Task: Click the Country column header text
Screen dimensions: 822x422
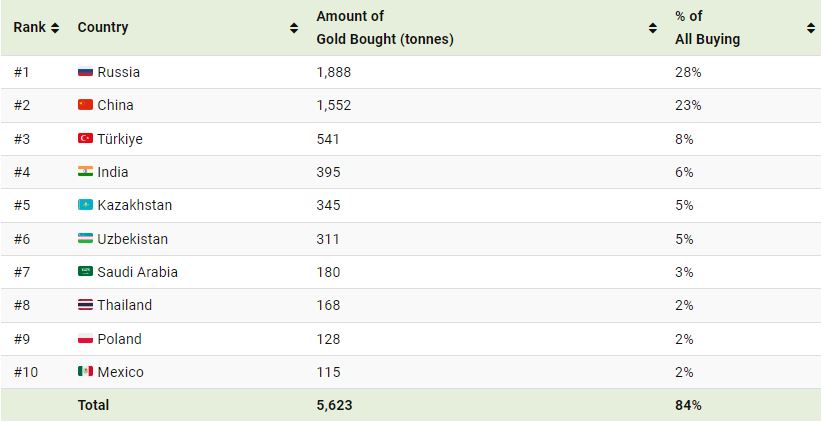Action: [x=103, y=28]
